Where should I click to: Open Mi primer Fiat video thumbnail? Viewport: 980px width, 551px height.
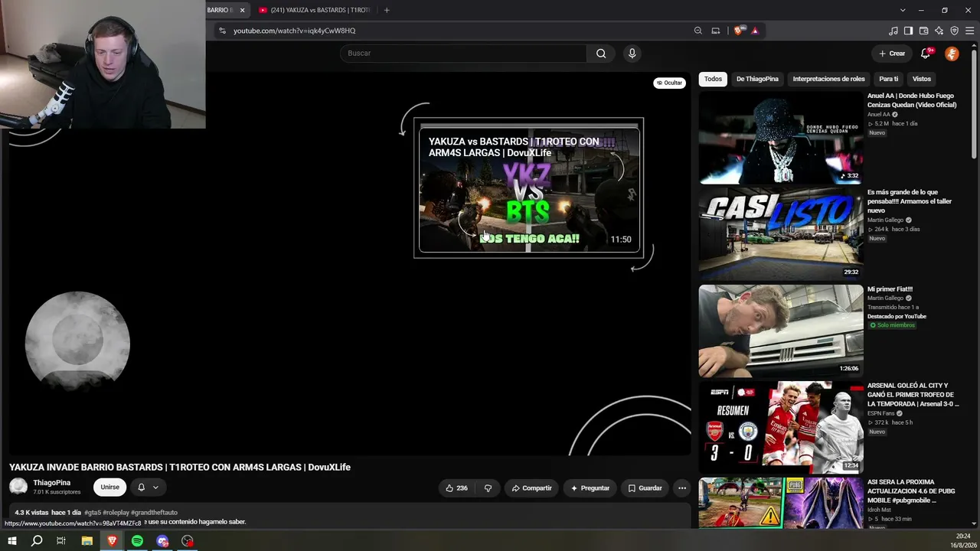point(781,331)
